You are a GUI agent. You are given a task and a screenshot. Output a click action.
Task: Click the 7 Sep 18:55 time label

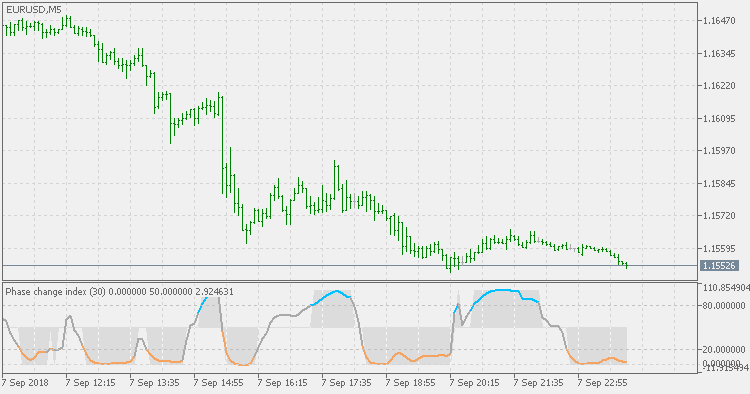pos(411,383)
